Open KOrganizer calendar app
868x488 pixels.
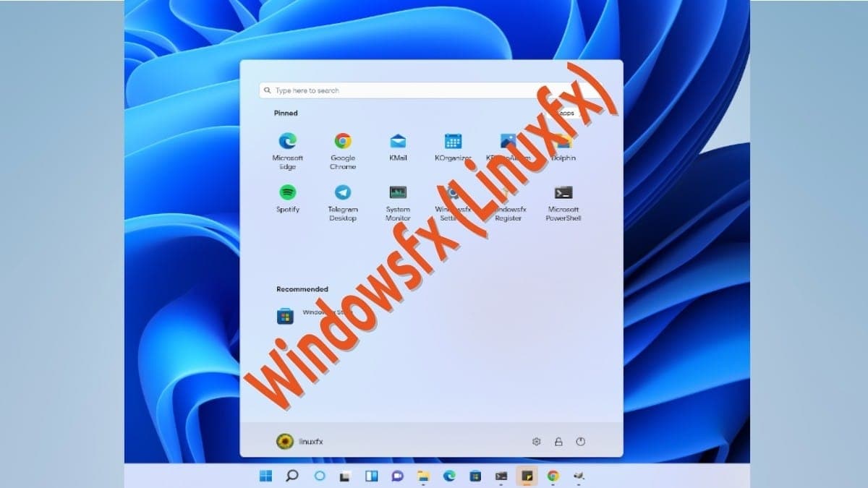point(453,141)
